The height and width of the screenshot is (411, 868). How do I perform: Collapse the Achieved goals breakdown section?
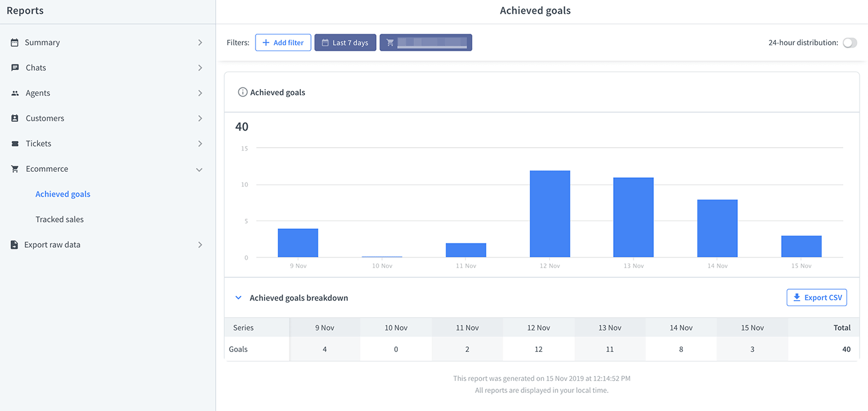coord(238,298)
